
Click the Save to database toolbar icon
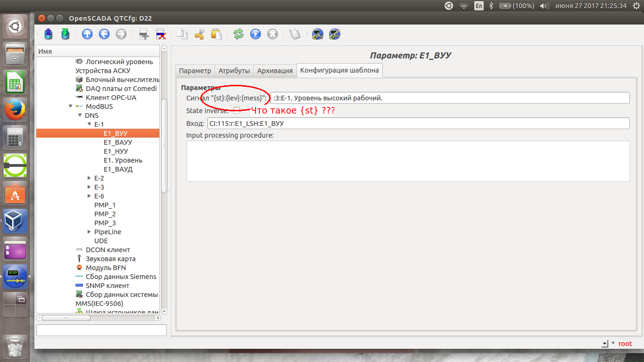click(65, 34)
